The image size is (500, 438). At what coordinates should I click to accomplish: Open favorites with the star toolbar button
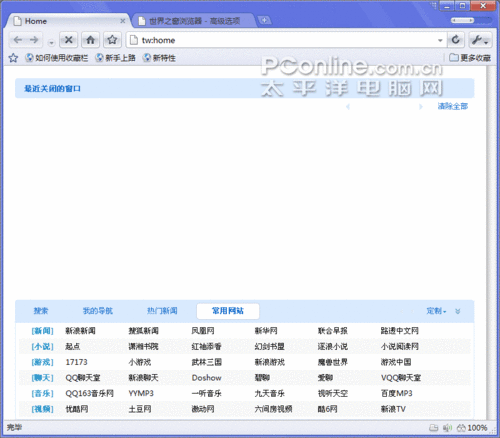coord(112,40)
